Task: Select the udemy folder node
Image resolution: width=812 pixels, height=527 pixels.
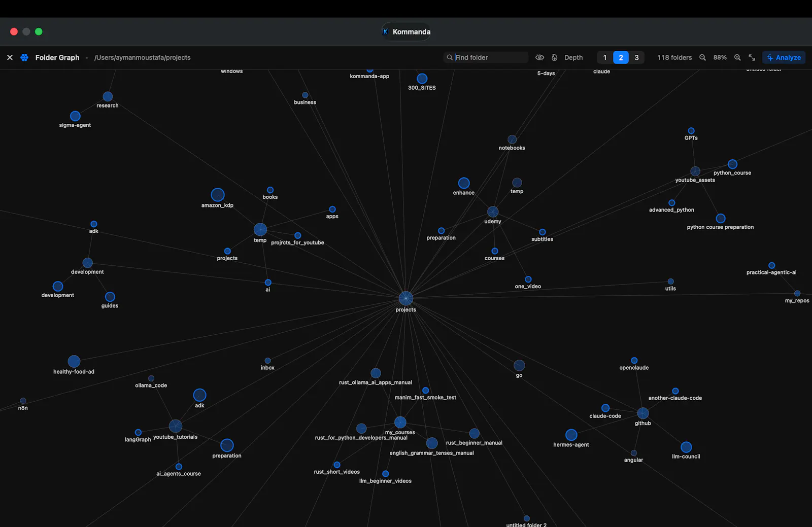Action: [x=493, y=212]
